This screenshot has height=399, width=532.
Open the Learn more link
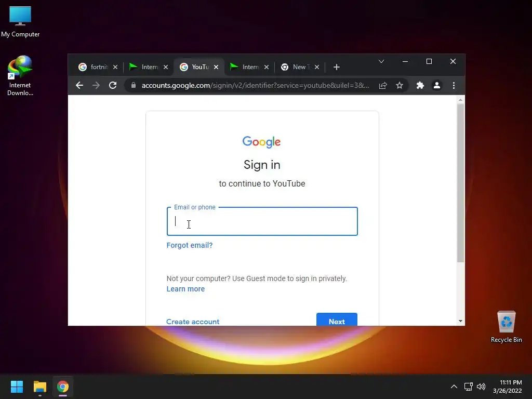coord(185,289)
